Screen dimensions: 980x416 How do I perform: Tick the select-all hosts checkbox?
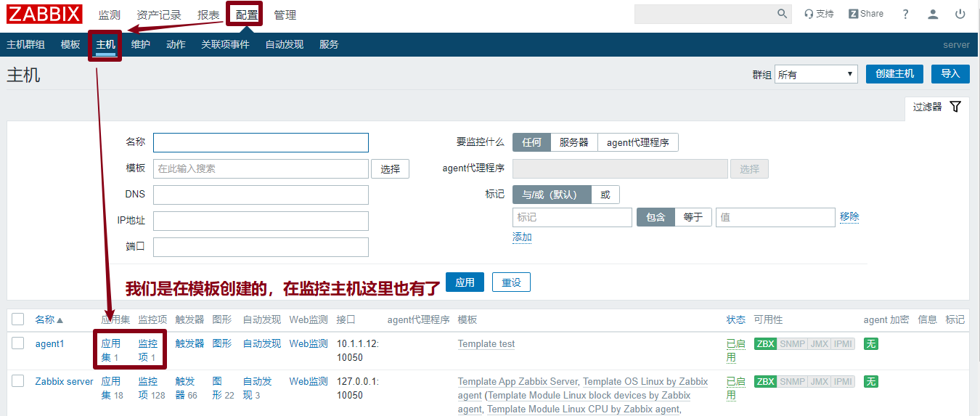click(18, 319)
